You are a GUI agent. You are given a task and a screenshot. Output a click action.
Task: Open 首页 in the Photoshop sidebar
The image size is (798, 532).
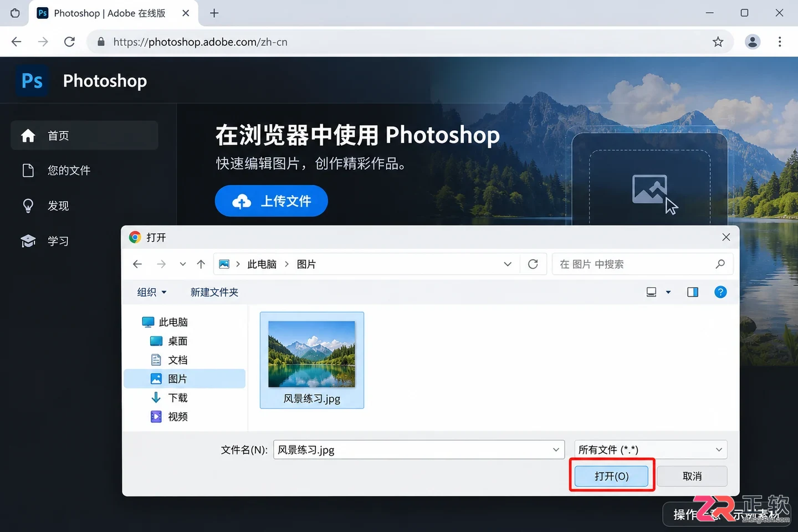pyautogui.click(x=84, y=135)
